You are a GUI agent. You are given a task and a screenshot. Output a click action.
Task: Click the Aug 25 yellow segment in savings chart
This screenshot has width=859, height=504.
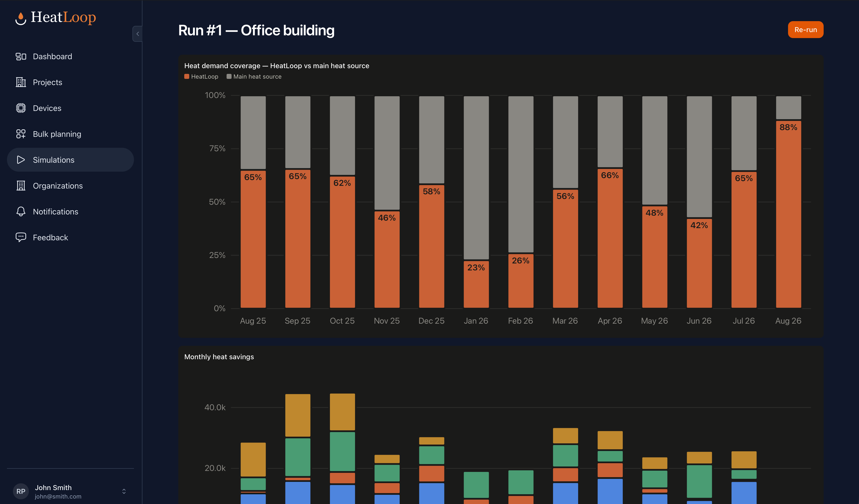coord(253,459)
